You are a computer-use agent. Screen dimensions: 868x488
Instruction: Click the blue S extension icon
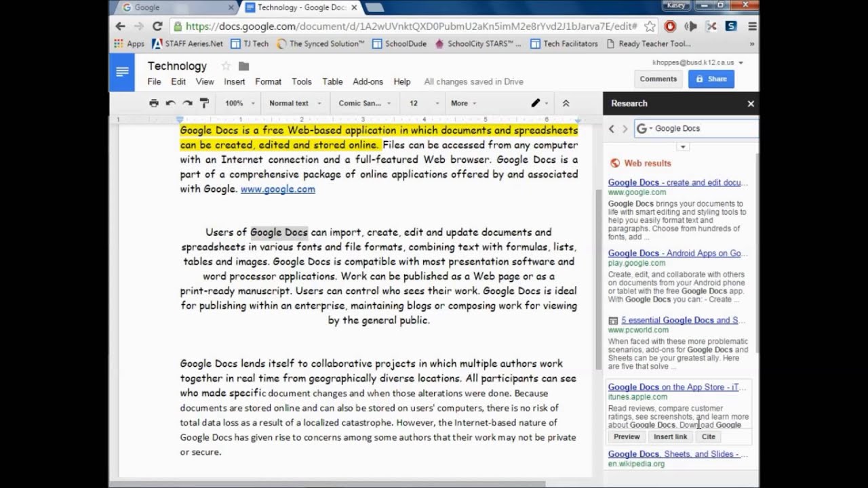pos(731,26)
